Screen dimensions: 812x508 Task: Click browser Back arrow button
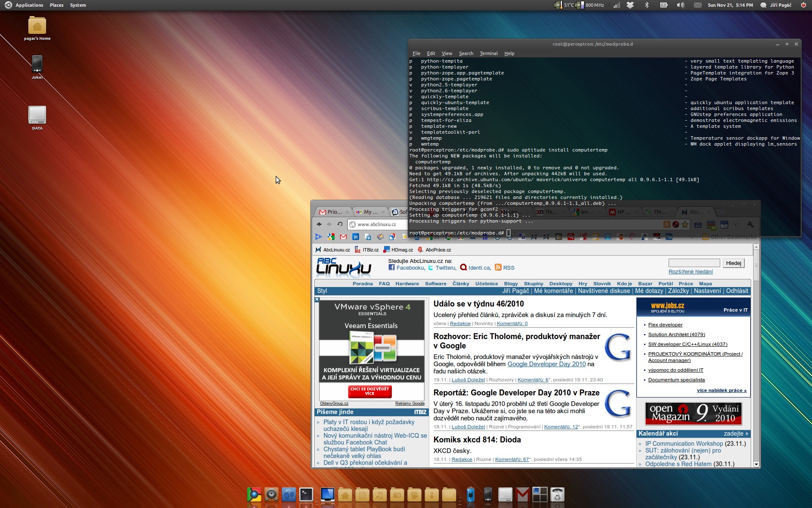point(319,224)
